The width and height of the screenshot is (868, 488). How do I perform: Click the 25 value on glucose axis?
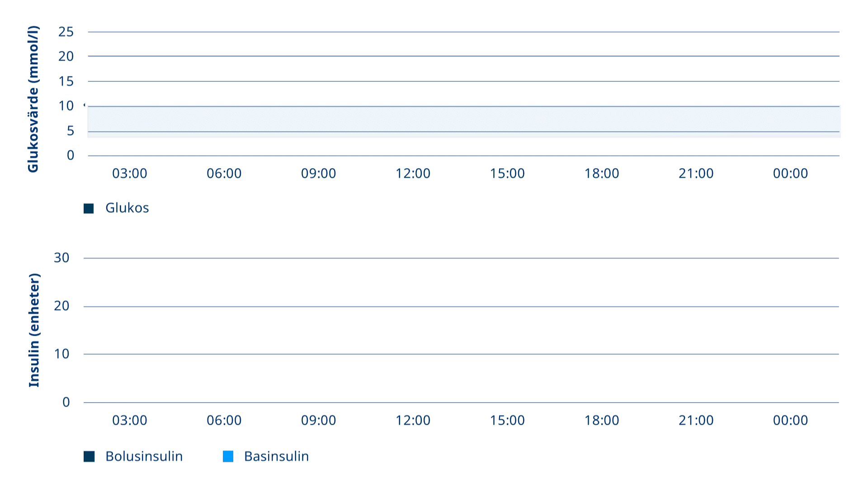click(66, 32)
